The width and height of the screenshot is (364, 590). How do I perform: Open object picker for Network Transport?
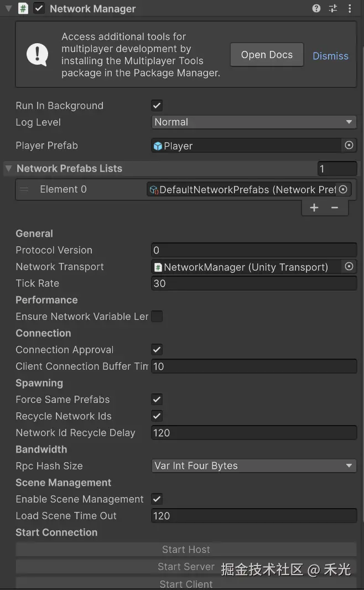click(x=349, y=267)
